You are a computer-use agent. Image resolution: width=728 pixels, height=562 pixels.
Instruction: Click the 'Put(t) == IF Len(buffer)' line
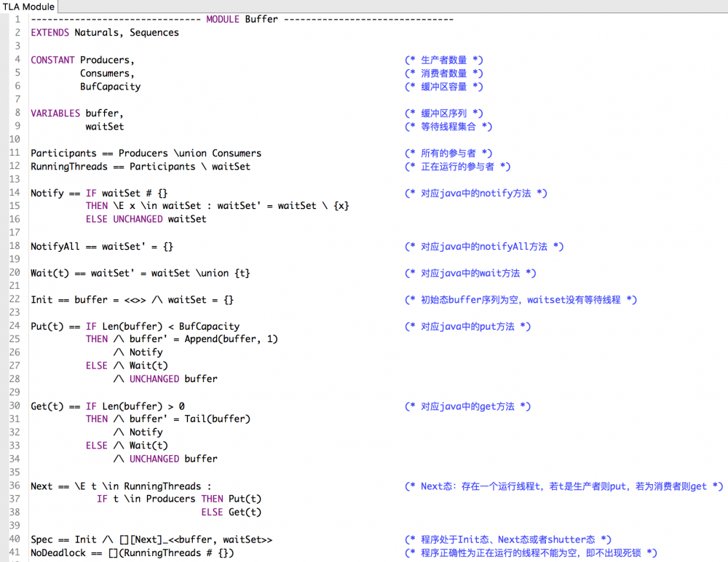(135, 327)
